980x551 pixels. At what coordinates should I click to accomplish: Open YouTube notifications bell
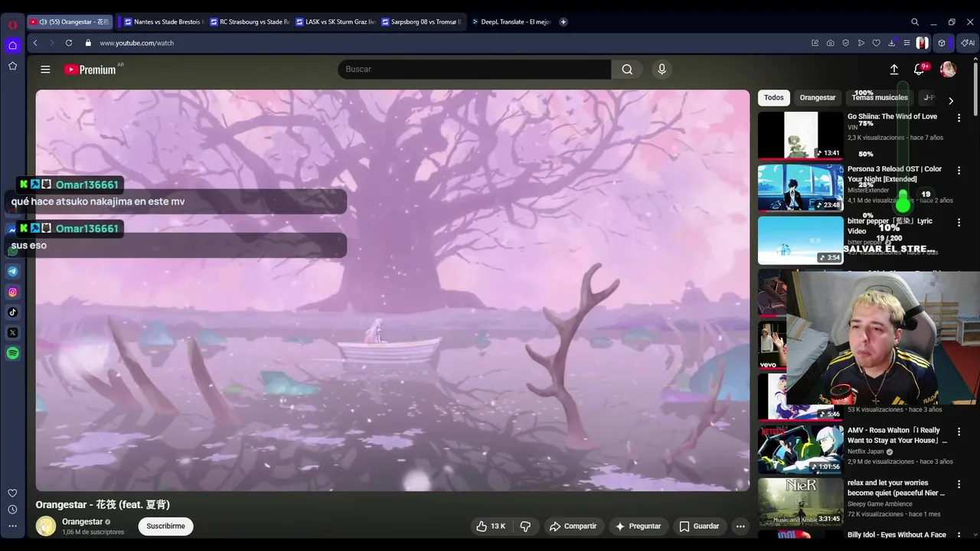[x=919, y=70]
